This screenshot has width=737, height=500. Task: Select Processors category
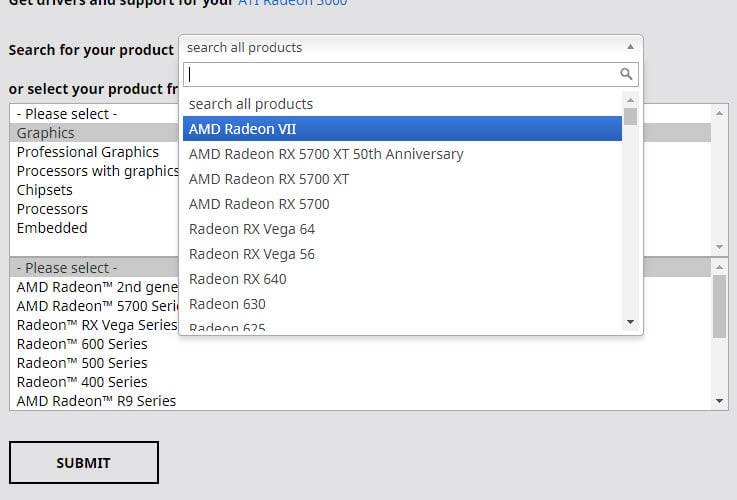(x=96, y=209)
